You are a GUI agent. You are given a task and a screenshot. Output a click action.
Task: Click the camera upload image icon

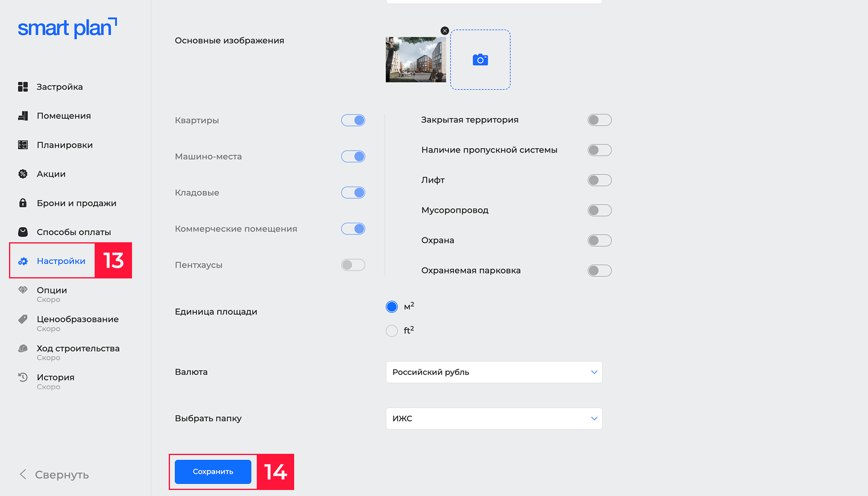tap(480, 60)
